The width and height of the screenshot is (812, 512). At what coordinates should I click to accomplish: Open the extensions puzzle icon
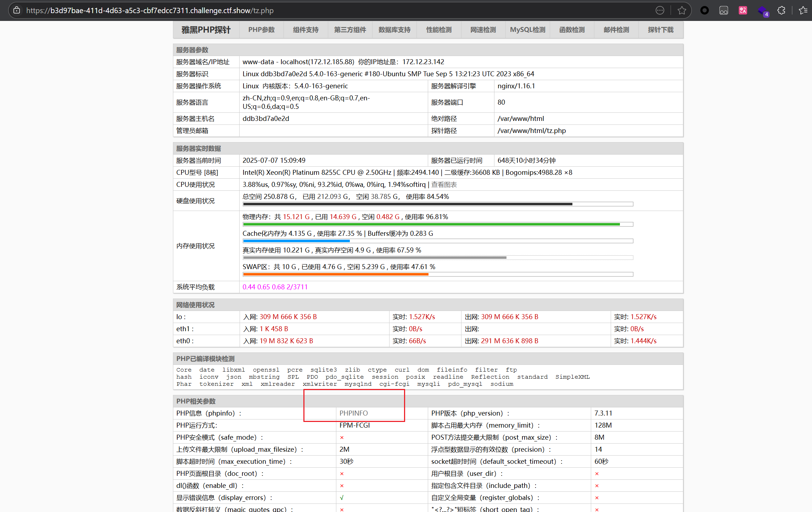782,10
